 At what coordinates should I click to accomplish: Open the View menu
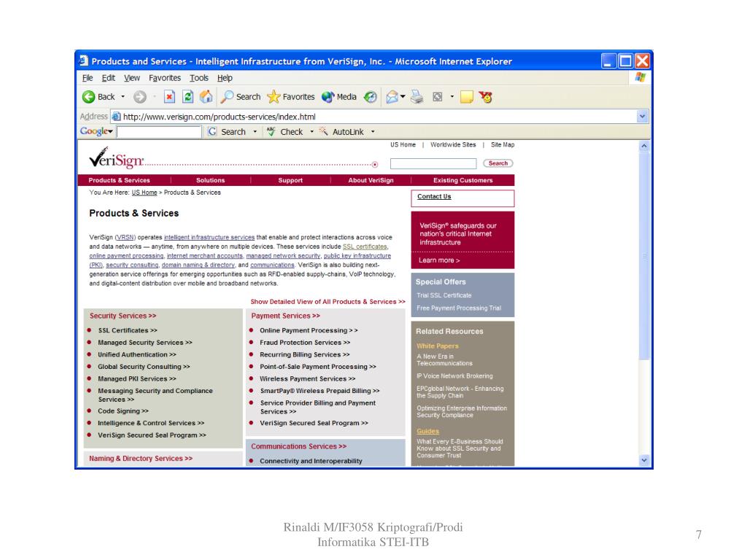pos(132,78)
